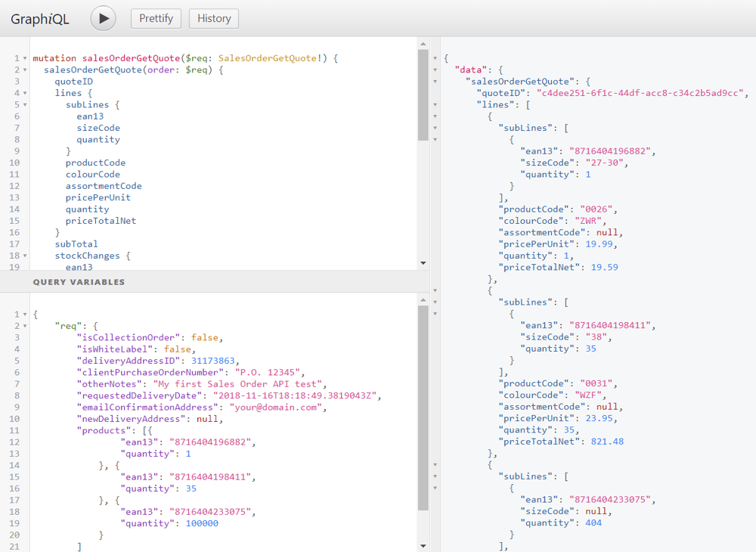Click sizeCode value "27-30" in the result
This screenshot has height=552, width=756.
[605, 163]
